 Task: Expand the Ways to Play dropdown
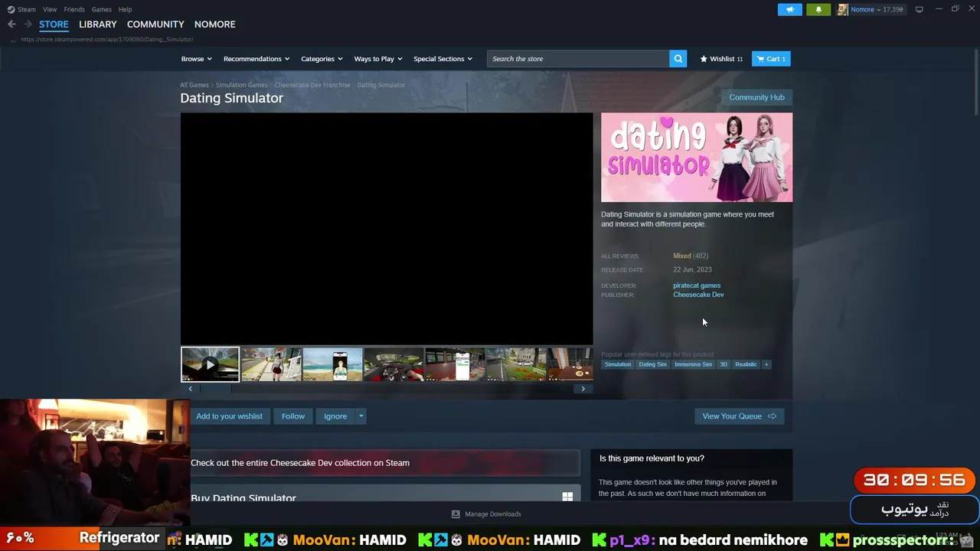tap(378, 59)
